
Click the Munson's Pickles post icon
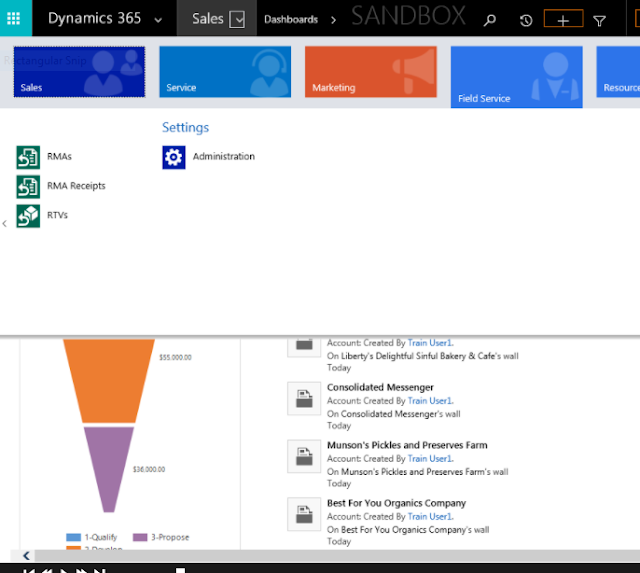coord(304,457)
